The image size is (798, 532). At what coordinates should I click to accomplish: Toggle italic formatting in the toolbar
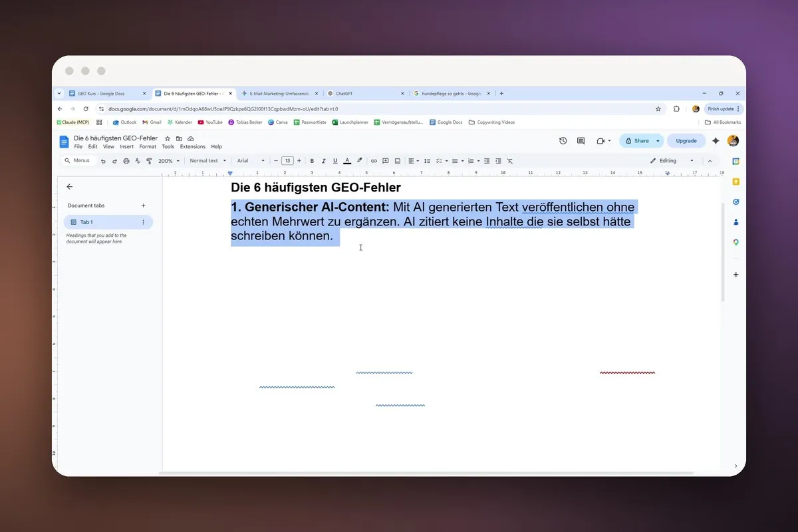(323, 161)
